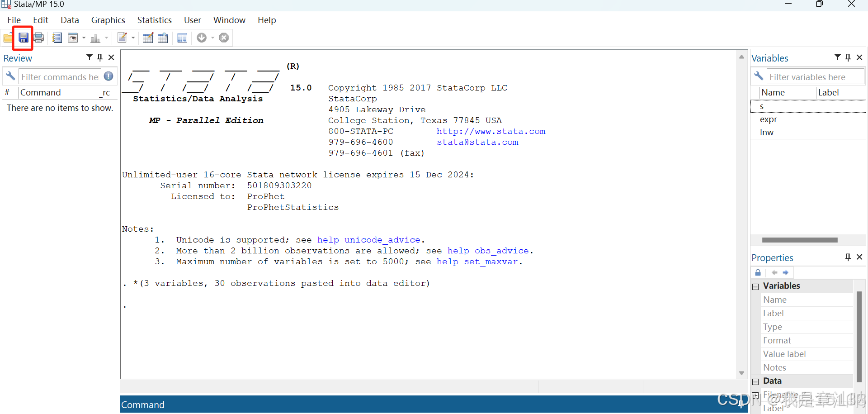Viewport: 868px width, 414px height.
Task: Click the Save floppy disk icon
Action: coord(23,38)
